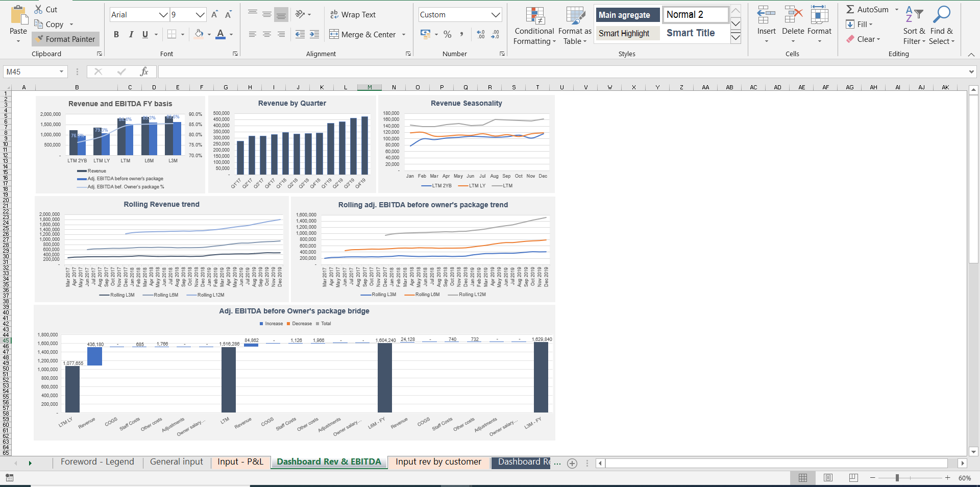Click the Cut scissors icon
This screenshot has height=487, width=980.
click(x=39, y=9)
